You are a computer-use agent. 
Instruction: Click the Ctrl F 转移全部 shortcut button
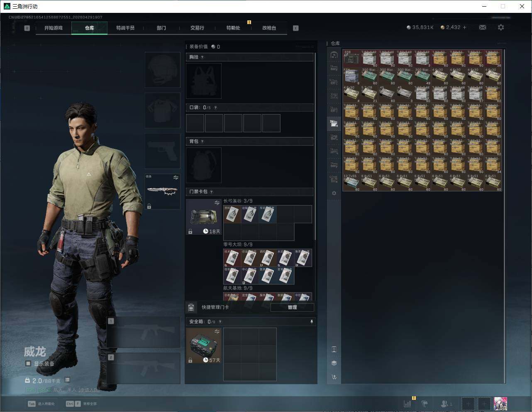tap(81, 404)
